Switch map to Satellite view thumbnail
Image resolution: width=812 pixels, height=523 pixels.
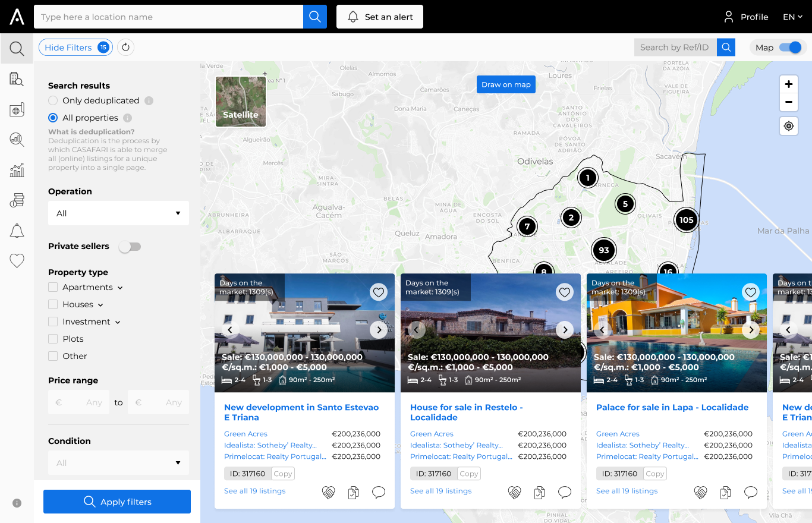click(x=241, y=101)
